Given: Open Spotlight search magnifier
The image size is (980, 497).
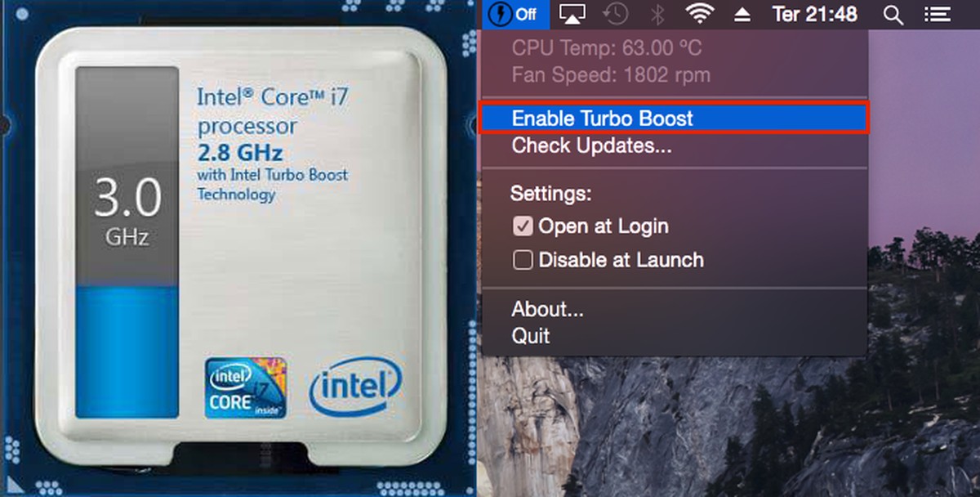Looking at the screenshot, I should tap(894, 15).
